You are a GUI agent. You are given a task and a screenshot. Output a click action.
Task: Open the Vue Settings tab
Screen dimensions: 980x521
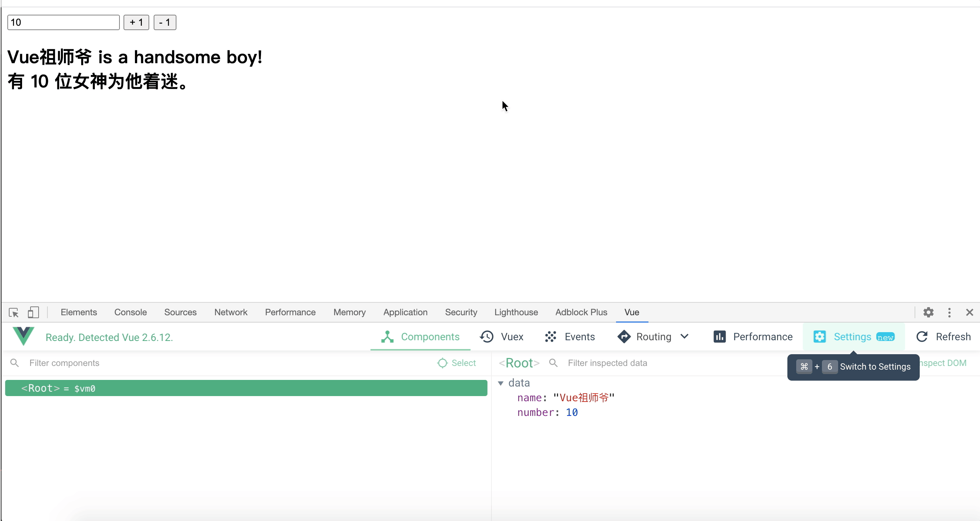tap(853, 337)
